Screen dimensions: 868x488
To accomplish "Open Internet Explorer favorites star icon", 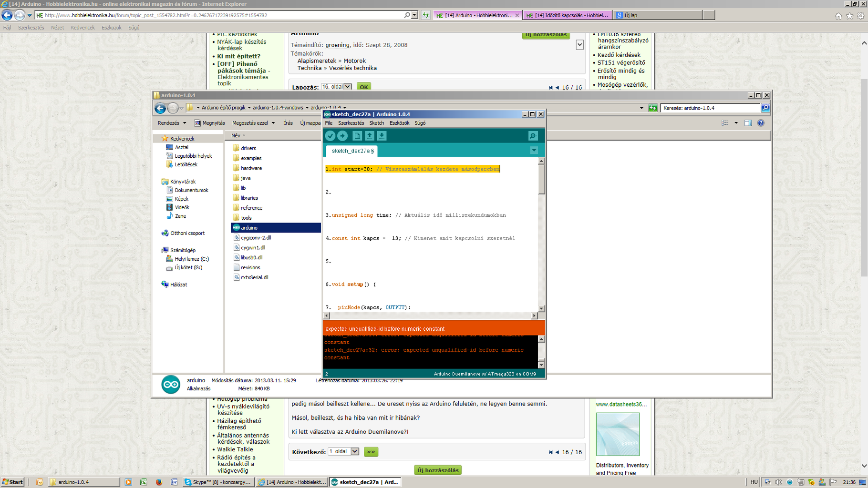I will 849,16.
